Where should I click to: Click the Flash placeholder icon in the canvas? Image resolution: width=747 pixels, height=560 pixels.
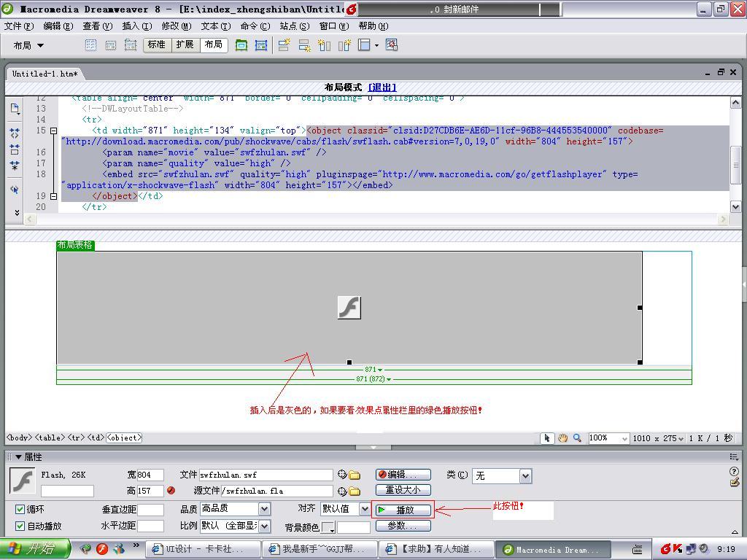349,307
